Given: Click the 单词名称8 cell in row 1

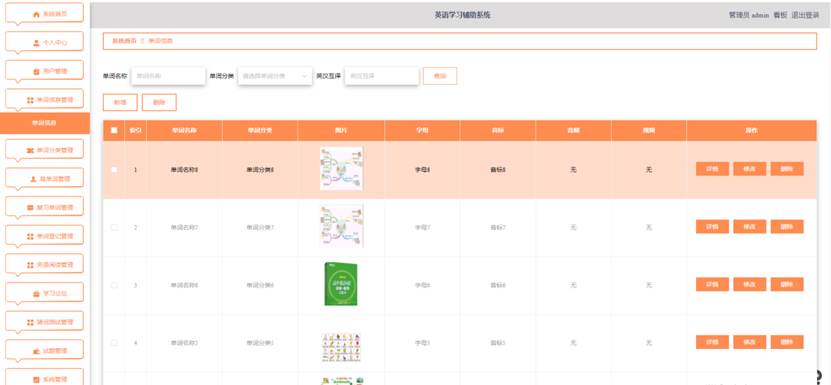Looking at the screenshot, I should coord(184,170).
